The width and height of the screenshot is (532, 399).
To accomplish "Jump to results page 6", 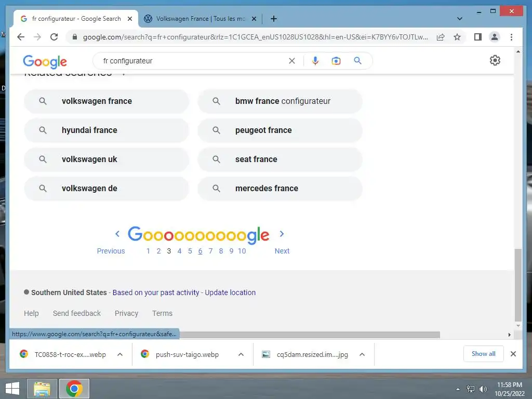I will (200, 251).
